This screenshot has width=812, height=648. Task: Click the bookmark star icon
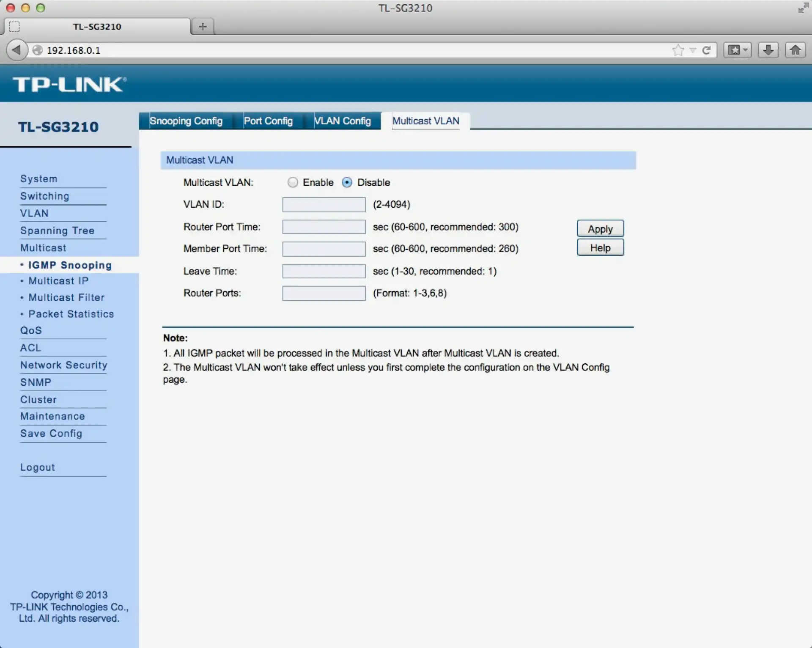[678, 50]
